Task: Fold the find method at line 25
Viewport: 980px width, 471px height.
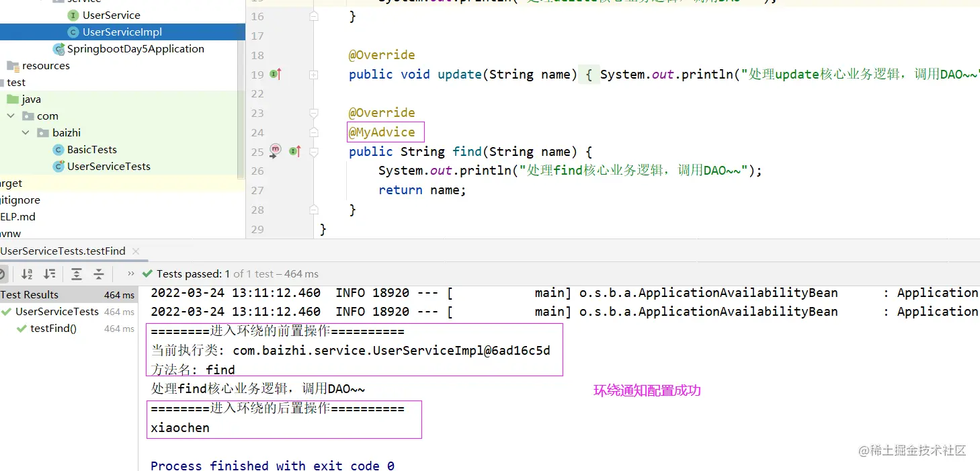Action: tap(313, 152)
